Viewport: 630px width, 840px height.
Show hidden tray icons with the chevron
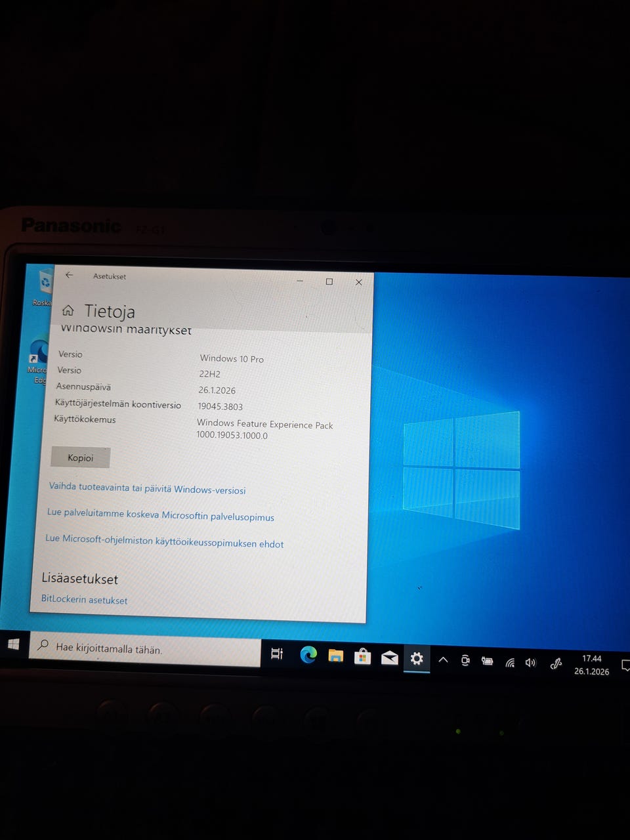[x=443, y=660]
